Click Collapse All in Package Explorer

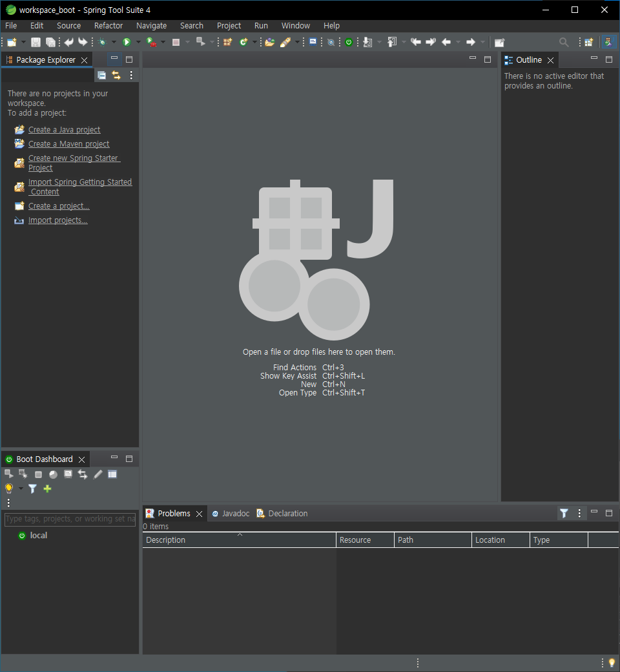101,76
